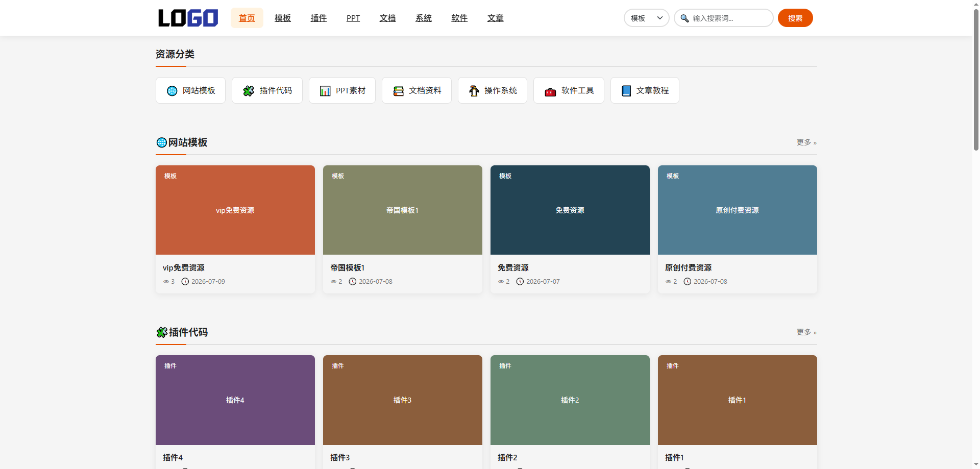Image resolution: width=980 pixels, height=469 pixels.
Task: Open the orange vip免费资源 thumbnail
Action: click(x=235, y=210)
